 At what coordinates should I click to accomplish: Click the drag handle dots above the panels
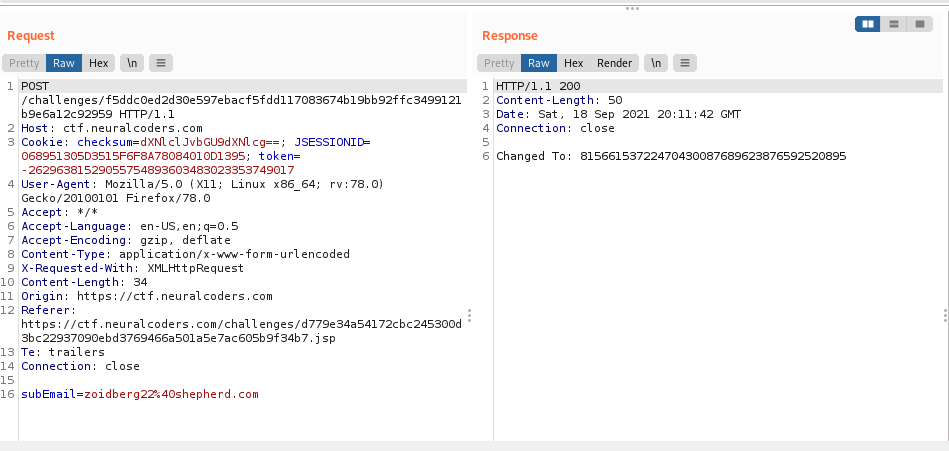(632, 8)
